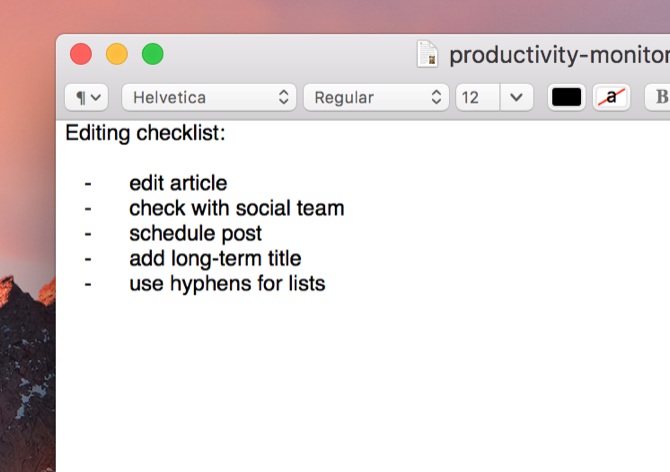This screenshot has height=472, width=670.
Task: Minimize the window with the yellow button
Action: [x=116, y=54]
